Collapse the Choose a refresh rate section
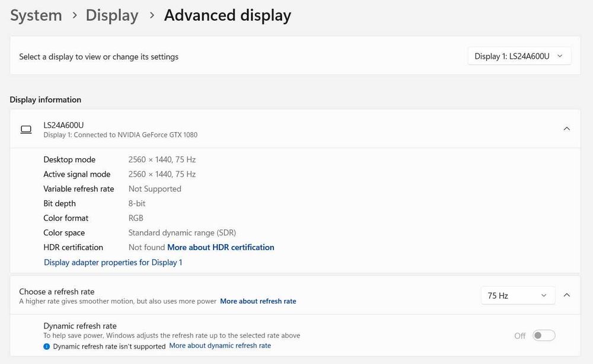Image resolution: width=593 pixels, height=364 pixels. coord(566,295)
